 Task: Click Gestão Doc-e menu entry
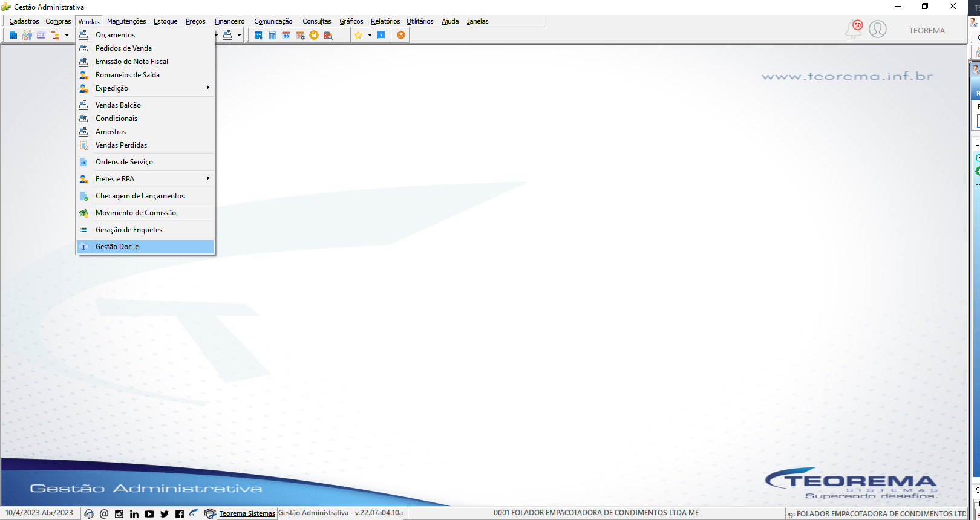tap(145, 247)
